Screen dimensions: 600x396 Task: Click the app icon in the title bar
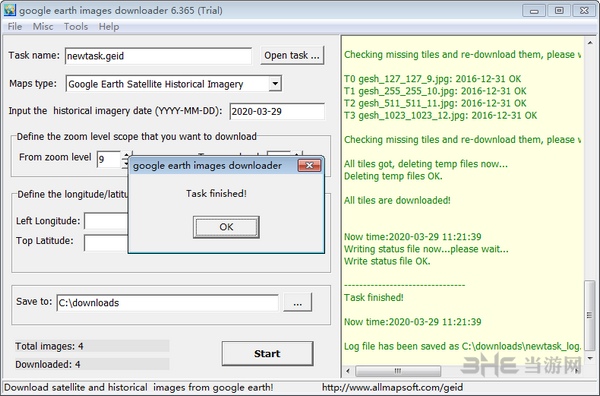click(x=10, y=10)
